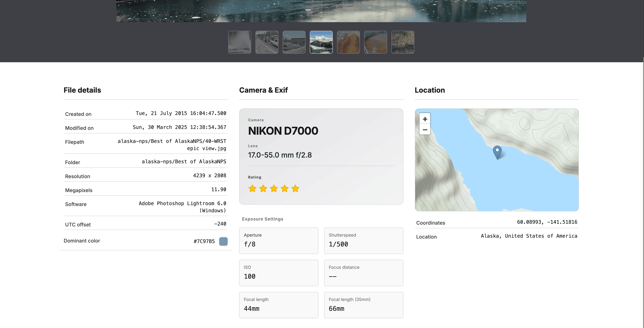Open the first geyser steam thumbnail
This screenshot has height=328, width=644.
click(240, 42)
